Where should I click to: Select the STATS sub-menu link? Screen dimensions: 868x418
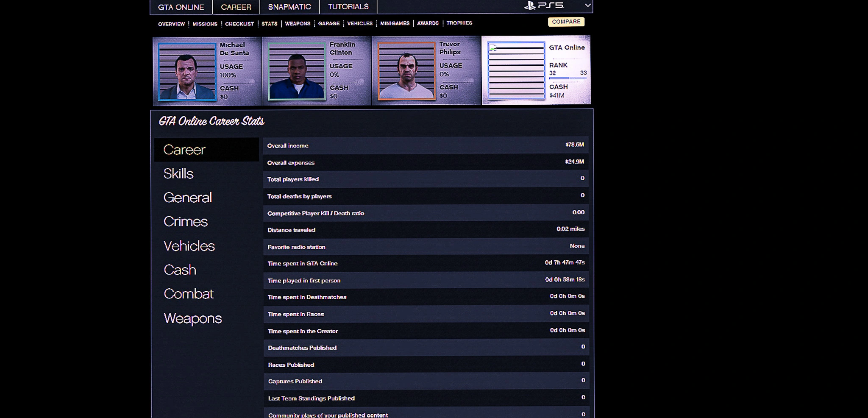[x=270, y=24]
